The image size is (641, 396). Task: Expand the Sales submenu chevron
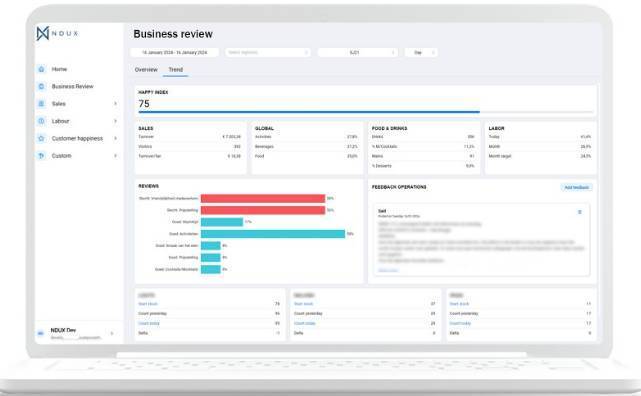(x=115, y=104)
